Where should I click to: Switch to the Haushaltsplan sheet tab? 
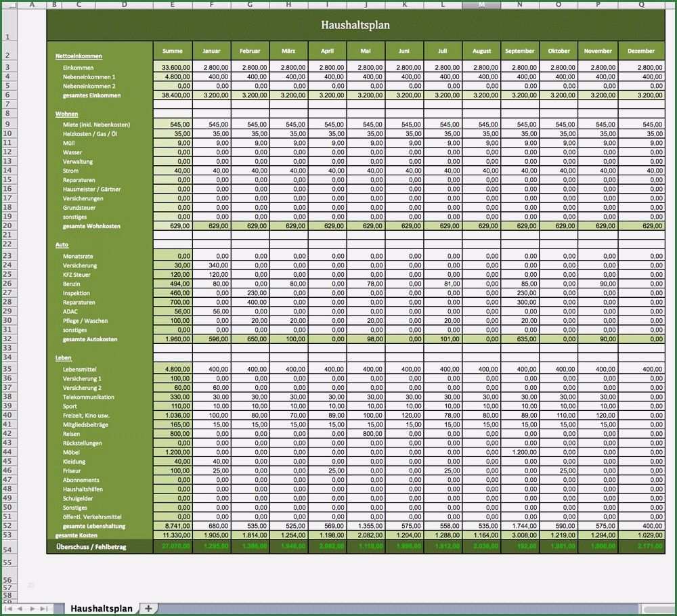(x=102, y=609)
